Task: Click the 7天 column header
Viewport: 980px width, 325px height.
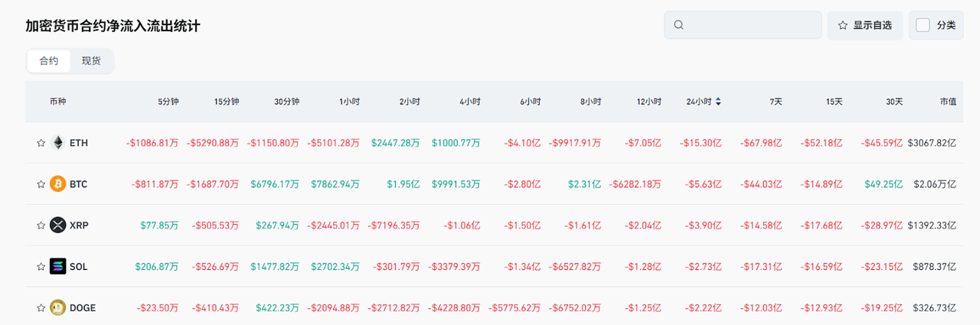Action: (776, 102)
